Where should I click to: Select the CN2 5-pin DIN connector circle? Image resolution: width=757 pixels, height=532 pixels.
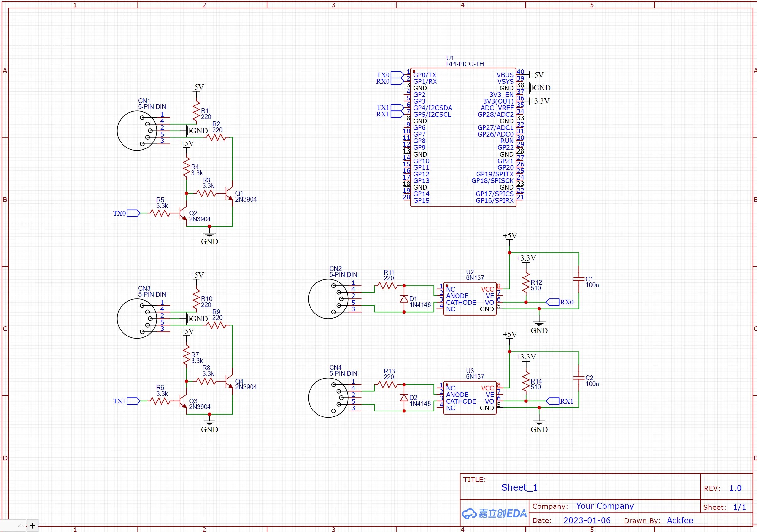(x=328, y=299)
